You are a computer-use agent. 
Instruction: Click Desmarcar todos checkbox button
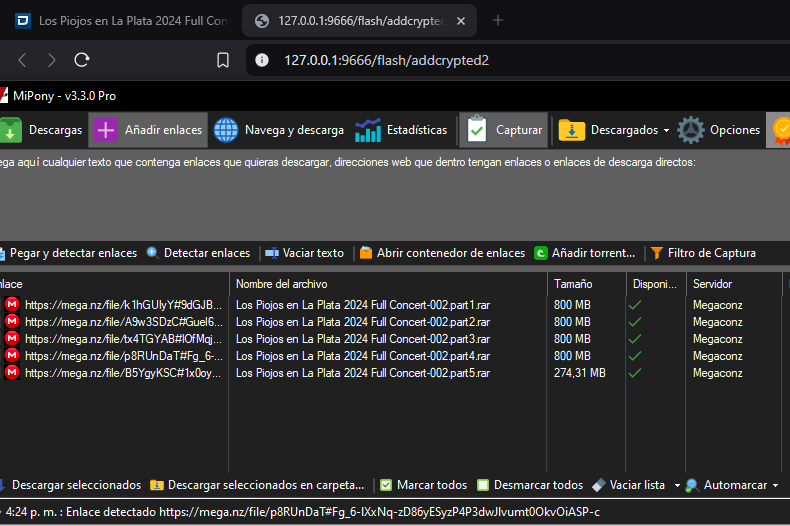[x=530, y=485]
